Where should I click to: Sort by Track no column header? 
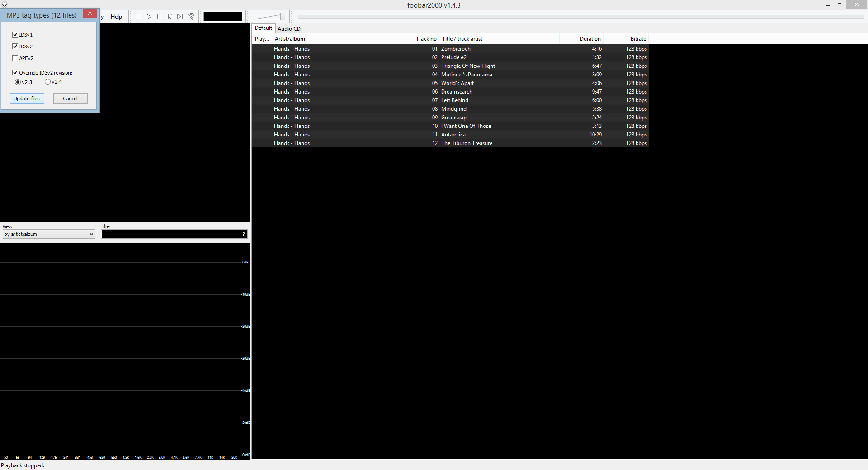click(415, 39)
